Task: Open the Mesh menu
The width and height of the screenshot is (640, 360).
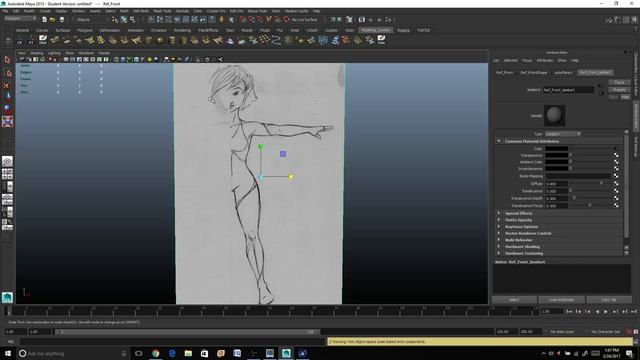Action: (x=124, y=11)
